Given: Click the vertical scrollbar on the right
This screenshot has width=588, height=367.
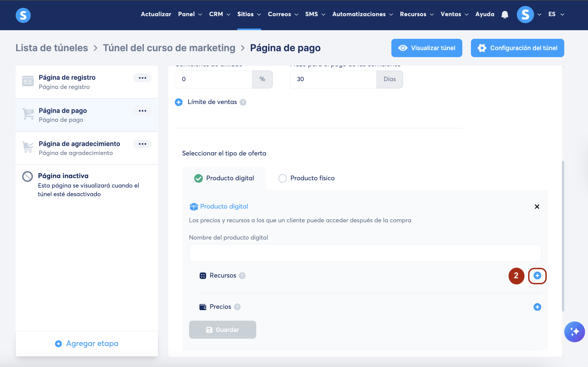Looking at the screenshot, I should pos(563,236).
